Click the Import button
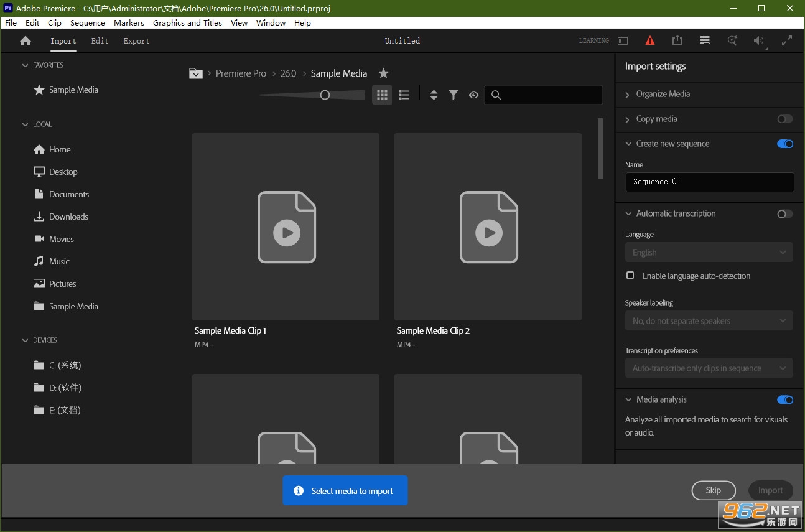The image size is (805, 532). pos(770,490)
